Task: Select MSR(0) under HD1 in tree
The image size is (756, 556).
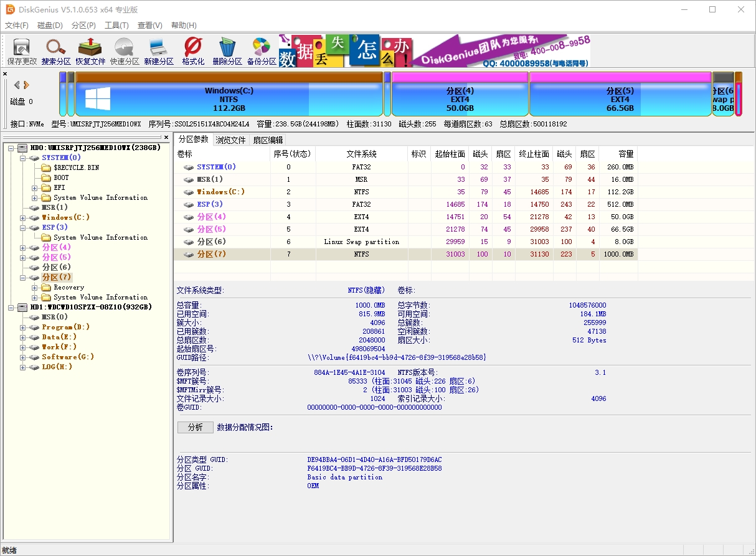Action: pyautogui.click(x=55, y=317)
